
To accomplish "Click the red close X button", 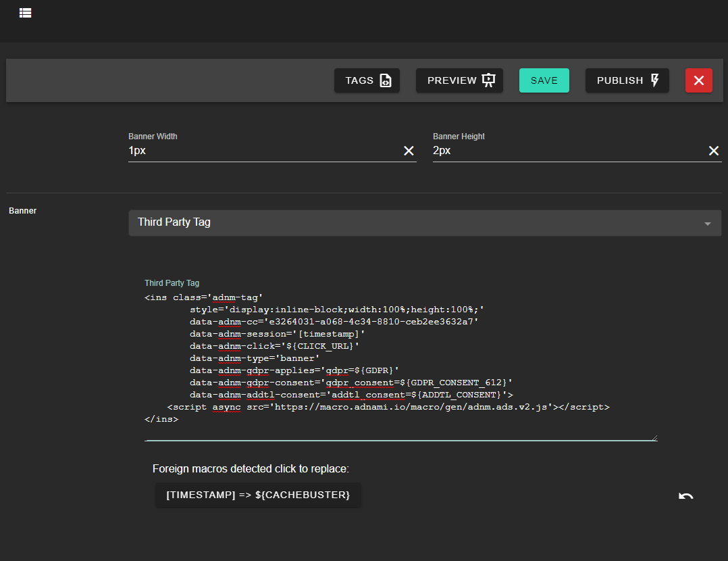I will click(699, 80).
